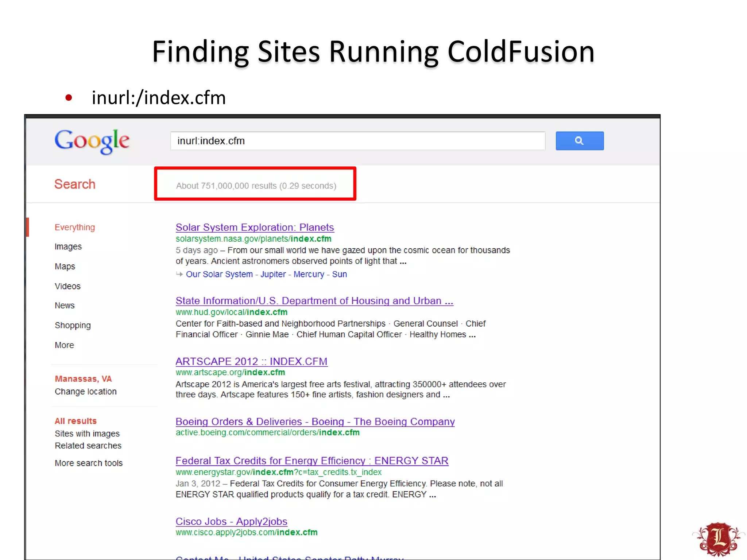Switch to News results
The image size is (747, 560).
click(65, 306)
